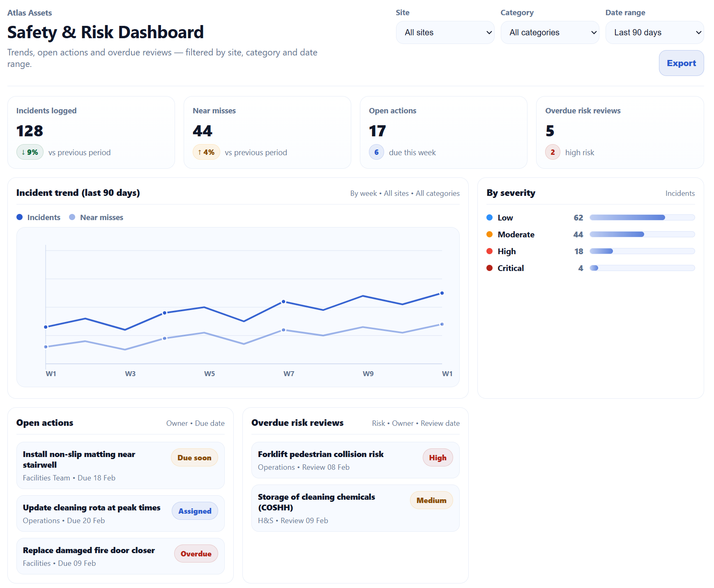Screen dimensions: 714x588
Task: Open the Site dropdown
Action: (445, 32)
